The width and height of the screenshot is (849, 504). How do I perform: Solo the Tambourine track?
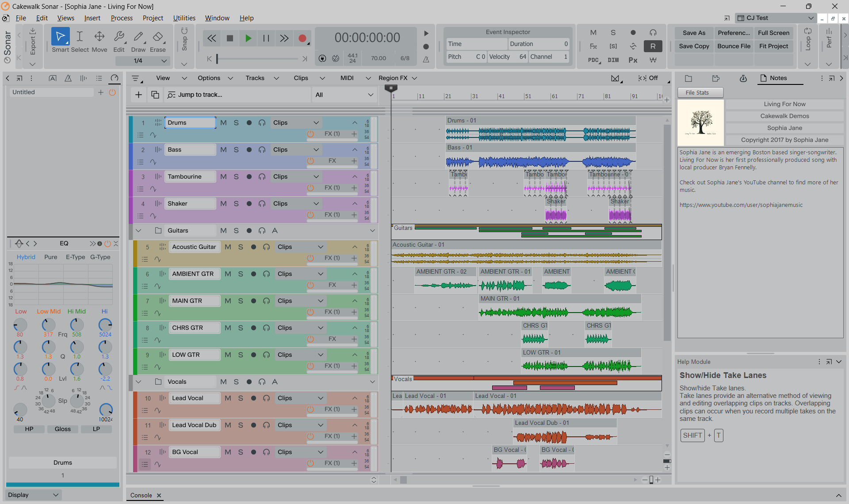(x=236, y=176)
